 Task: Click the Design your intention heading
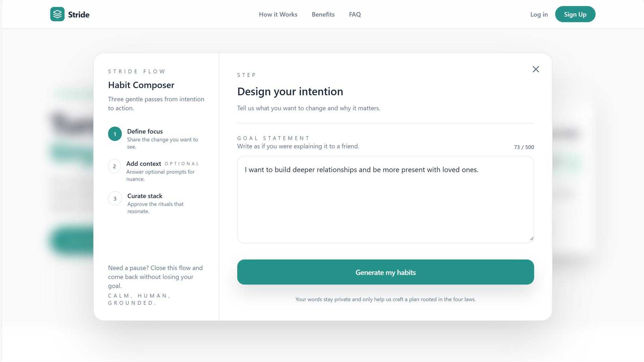(290, 92)
